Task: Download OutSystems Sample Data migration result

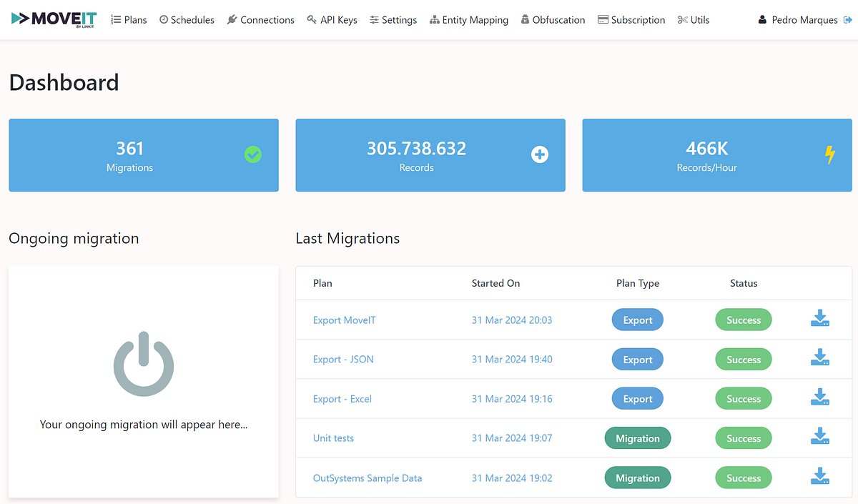Action: click(820, 475)
